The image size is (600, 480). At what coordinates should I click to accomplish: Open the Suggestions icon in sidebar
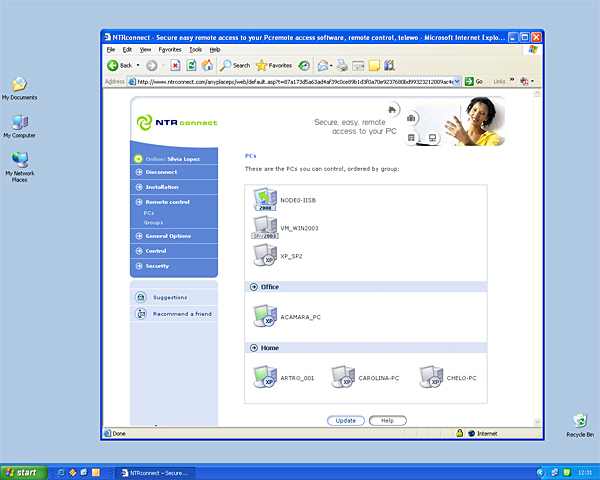coord(141,297)
